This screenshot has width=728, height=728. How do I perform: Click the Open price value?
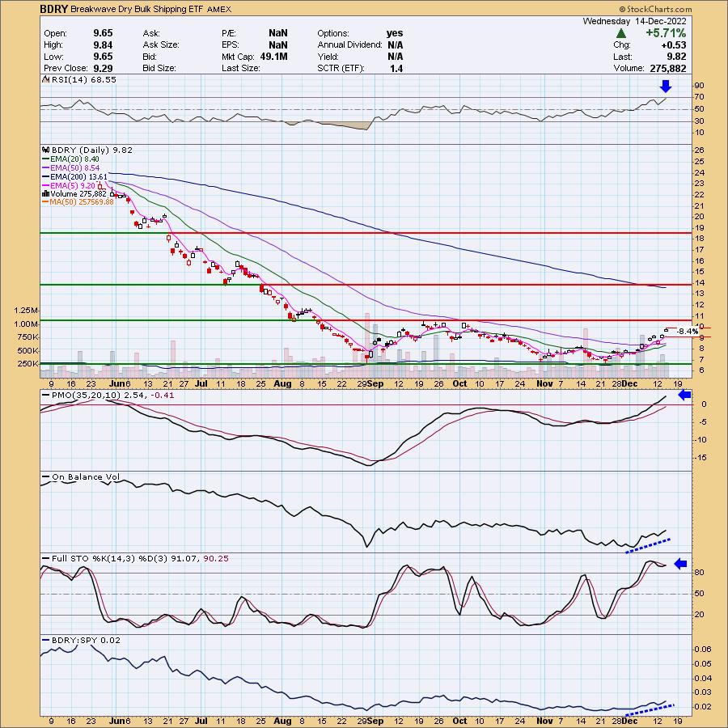[103, 33]
